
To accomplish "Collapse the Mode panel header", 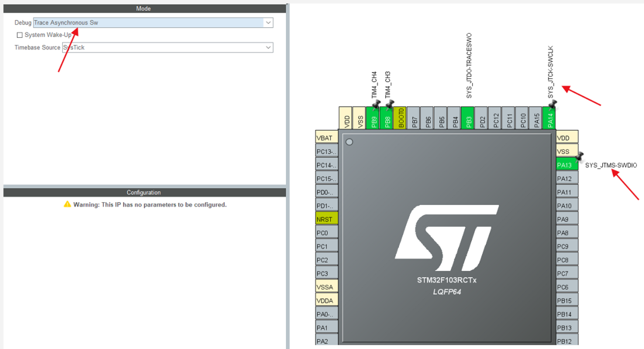I will (143, 8).
